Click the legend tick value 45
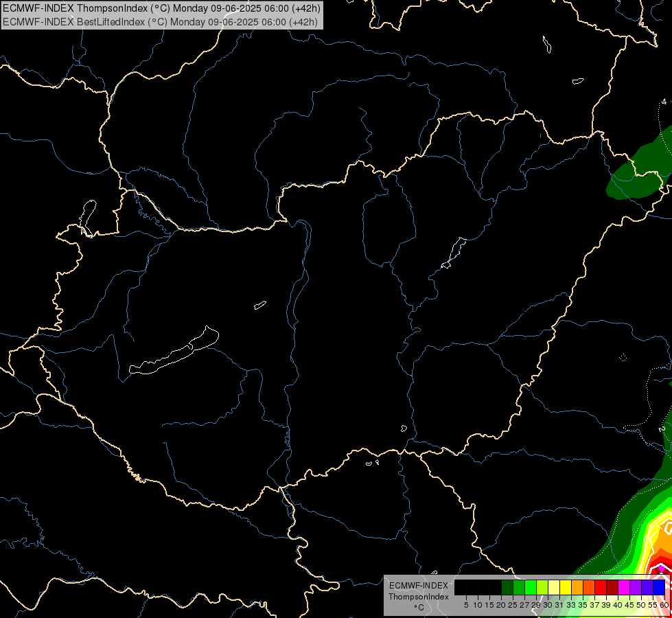 click(629, 605)
